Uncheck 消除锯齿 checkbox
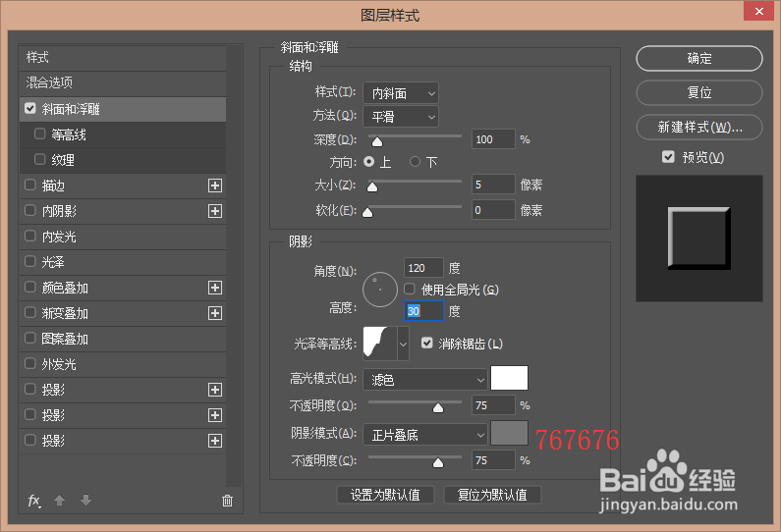 point(427,343)
